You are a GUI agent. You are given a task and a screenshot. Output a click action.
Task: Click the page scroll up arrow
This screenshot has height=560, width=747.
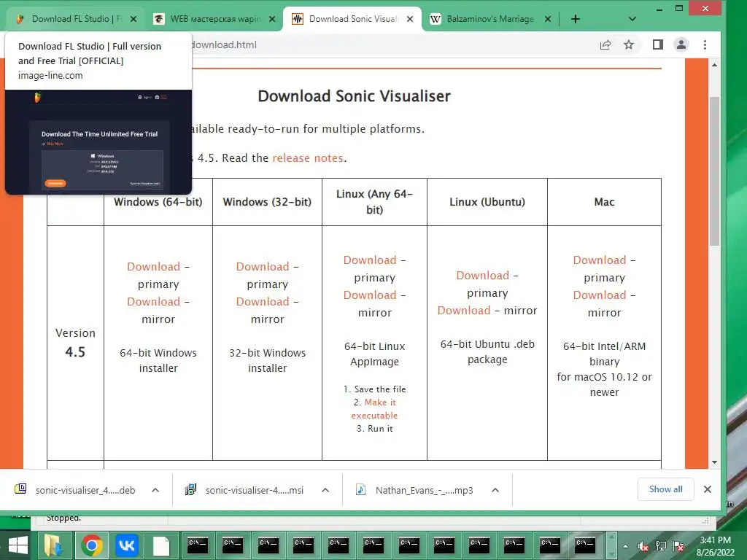tap(715, 65)
